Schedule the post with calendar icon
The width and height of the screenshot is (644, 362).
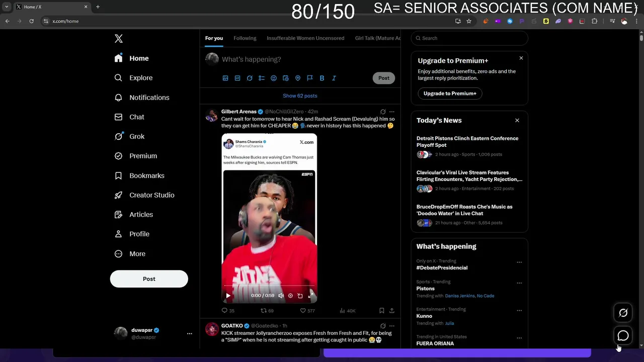pos(286,78)
